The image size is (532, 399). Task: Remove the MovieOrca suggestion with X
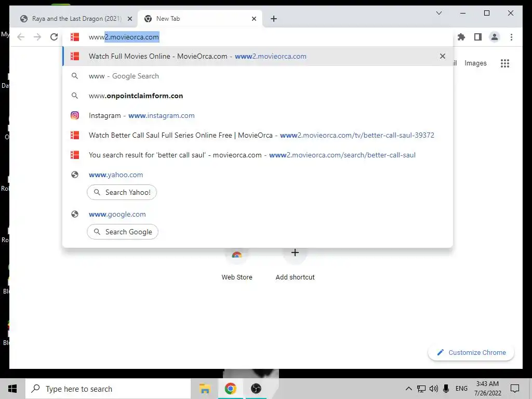(x=443, y=56)
